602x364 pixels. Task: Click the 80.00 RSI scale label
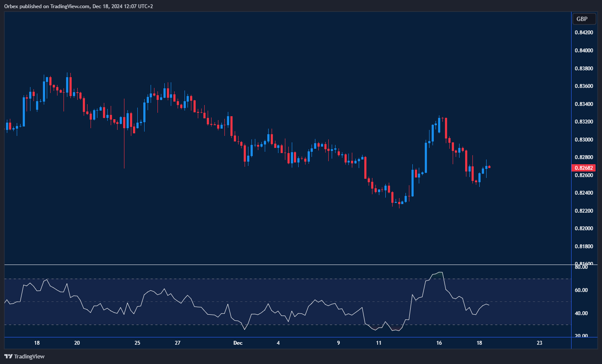tap(581, 267)
